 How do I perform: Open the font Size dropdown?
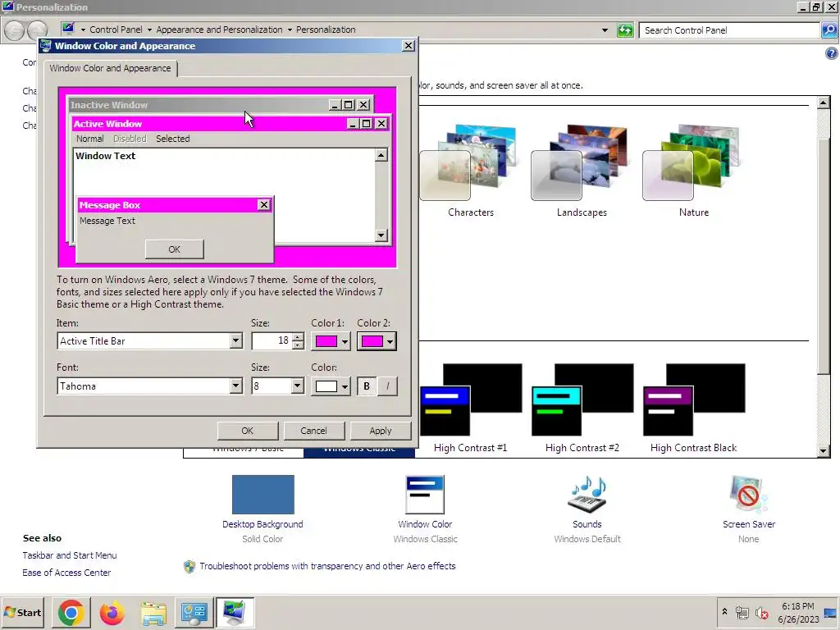297,386
